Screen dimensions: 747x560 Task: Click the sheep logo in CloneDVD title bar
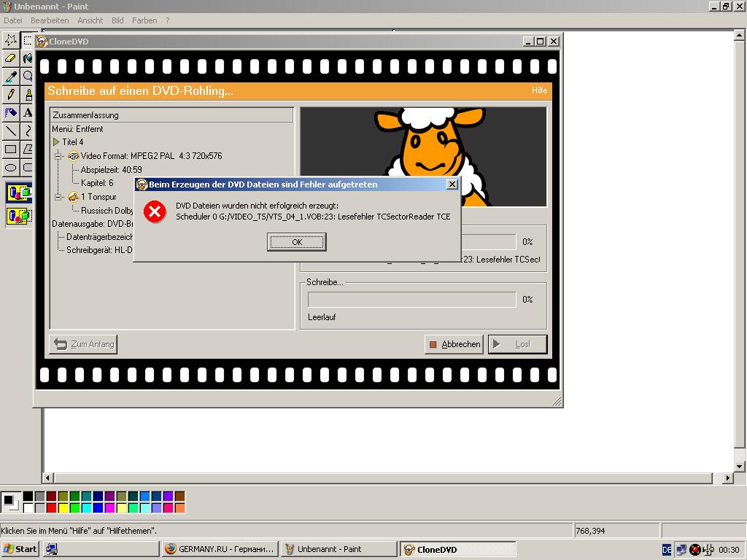pyautogui.click(x=42, y=42)
